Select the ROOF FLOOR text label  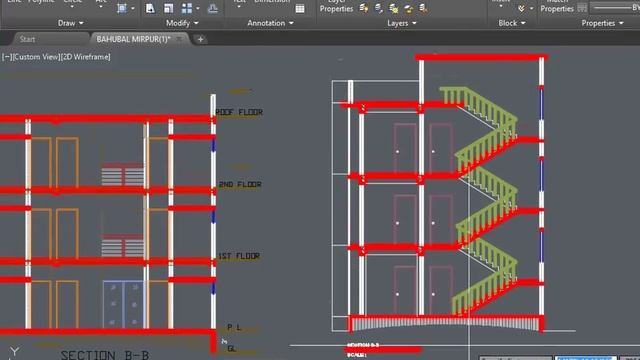(x=239, y=112)
